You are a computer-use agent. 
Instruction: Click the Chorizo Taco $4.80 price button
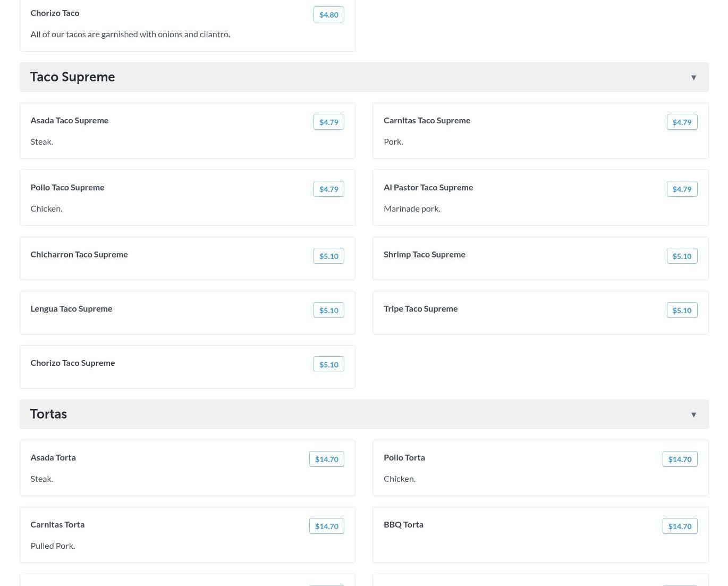(328, 15)
